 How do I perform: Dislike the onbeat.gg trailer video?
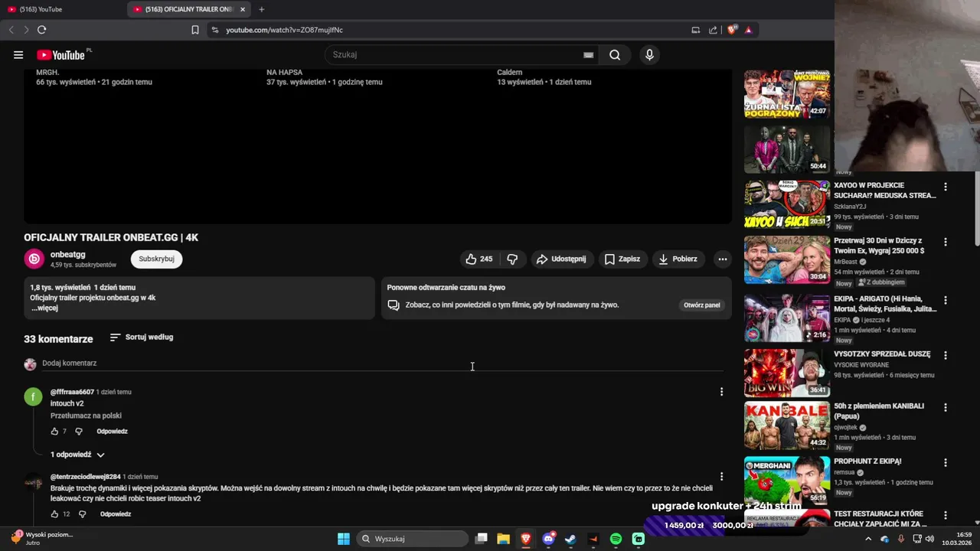pyautogui.click(x=512, y=259)
